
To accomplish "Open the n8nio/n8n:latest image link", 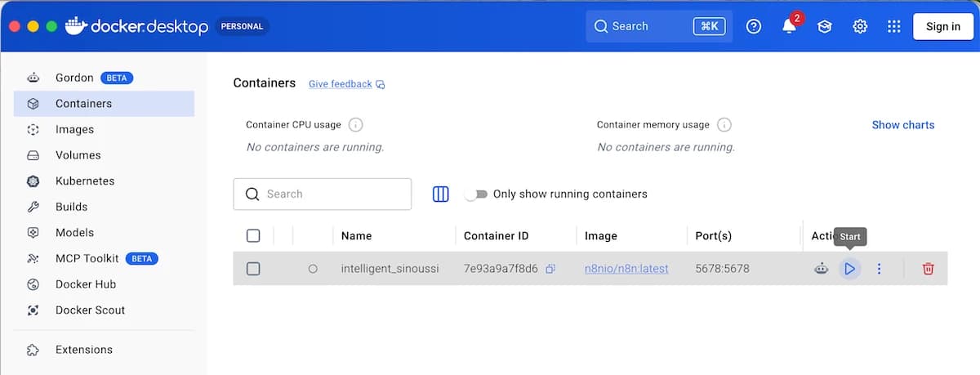I will point(626,268).
